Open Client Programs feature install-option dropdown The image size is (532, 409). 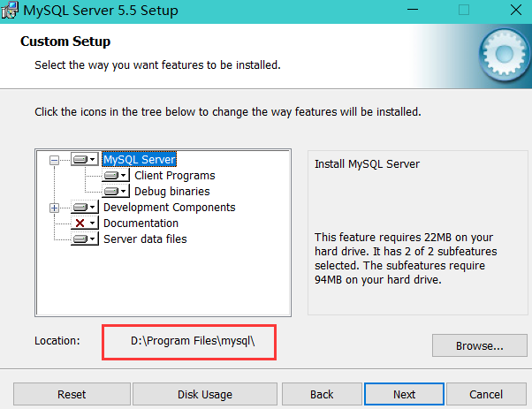pyautogui.click(x=116, y=175)
